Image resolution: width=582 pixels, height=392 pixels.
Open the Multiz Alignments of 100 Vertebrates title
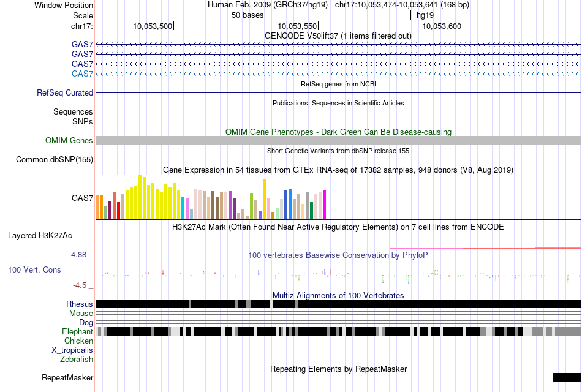tap(338, 295)
